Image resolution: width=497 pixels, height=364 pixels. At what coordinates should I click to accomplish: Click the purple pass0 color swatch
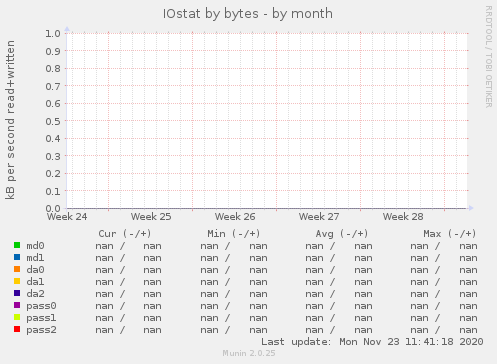pos(17,305)
